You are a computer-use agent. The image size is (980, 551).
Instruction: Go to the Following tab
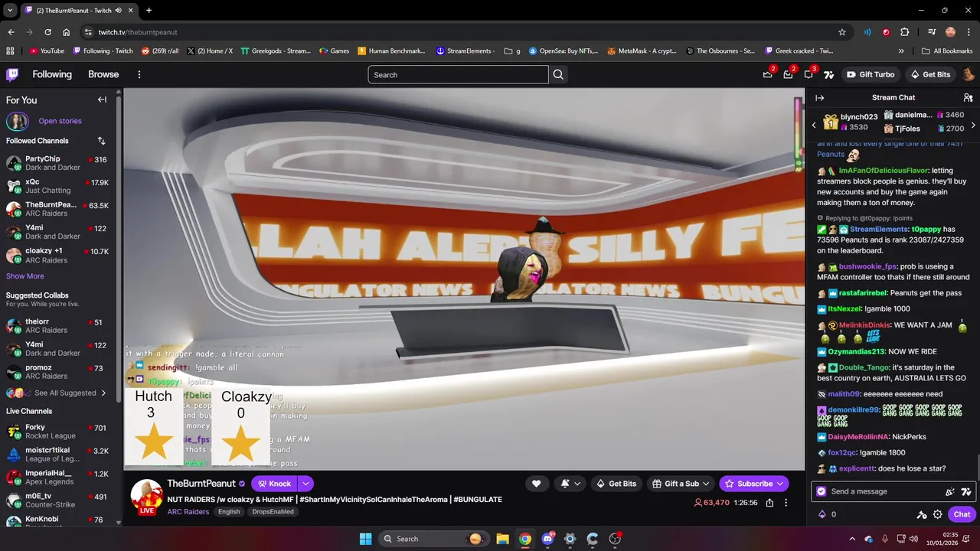pos(52,74)
